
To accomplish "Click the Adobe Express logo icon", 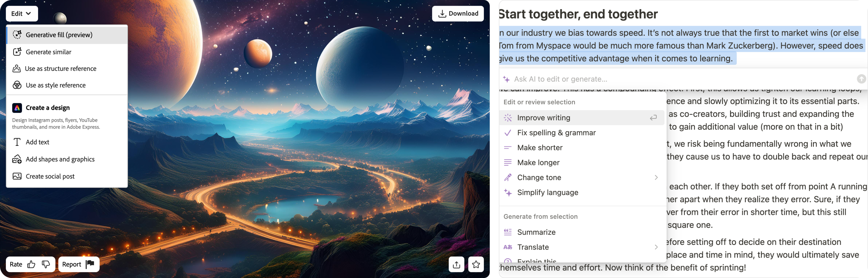I will pyautogui.click(x=17, y=108).
